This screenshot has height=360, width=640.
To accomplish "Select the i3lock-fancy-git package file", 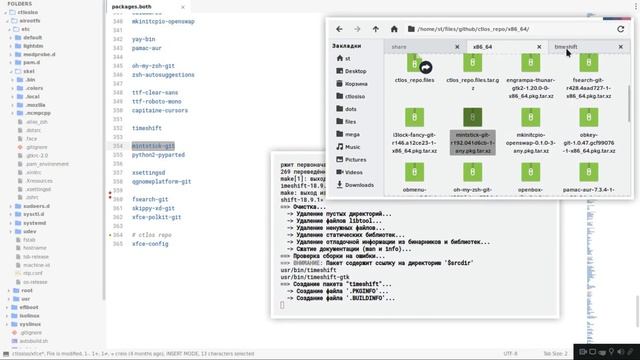I will pyautogui.click(x=414, y=131).
